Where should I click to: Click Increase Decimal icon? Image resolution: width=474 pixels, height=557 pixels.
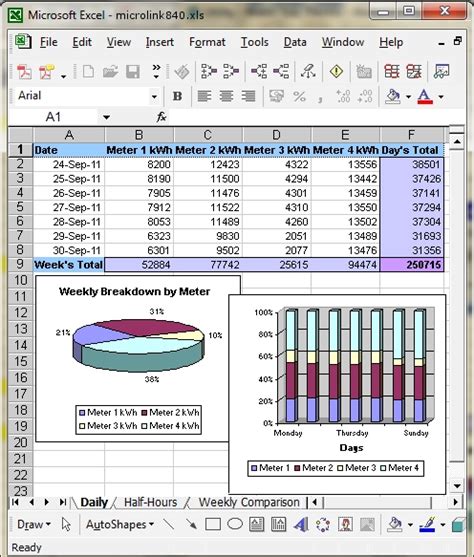pos(343,96)
